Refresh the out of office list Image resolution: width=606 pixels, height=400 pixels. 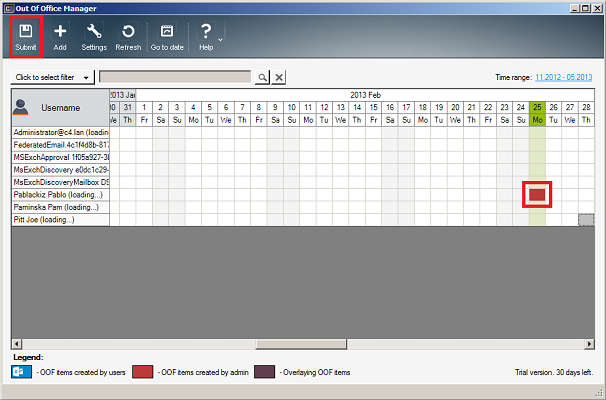pos(128,36)
